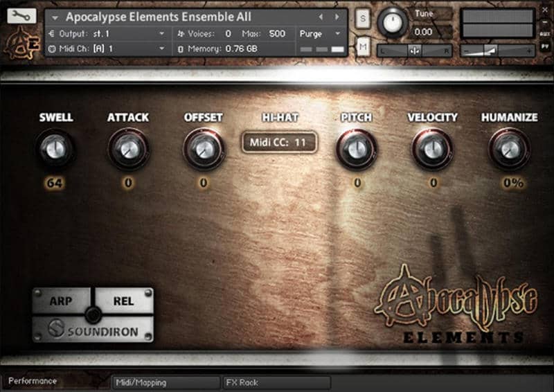The image size is (554, 392).
Task: Toggle the REL switch
Action: [x=123, y=301]
